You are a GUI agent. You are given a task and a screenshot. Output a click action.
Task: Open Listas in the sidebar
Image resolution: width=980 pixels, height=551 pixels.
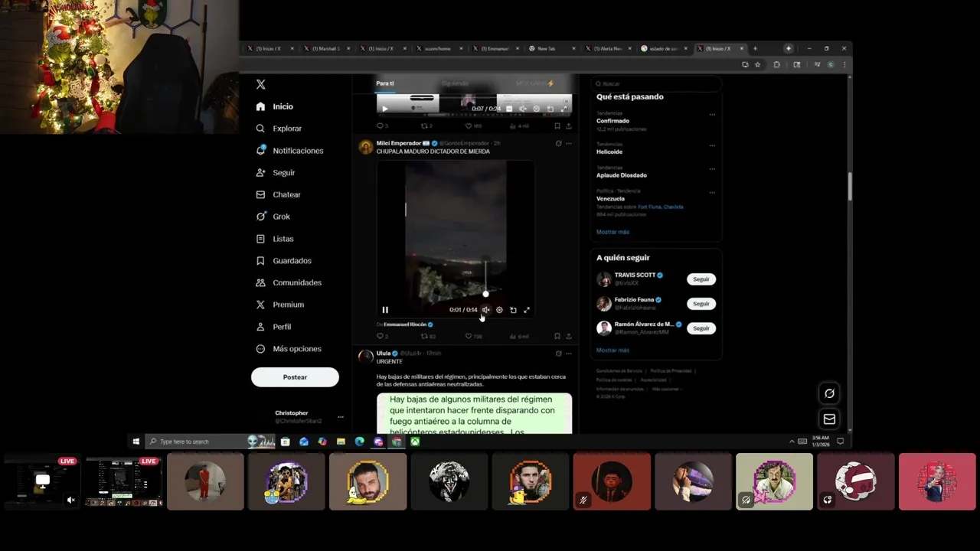(275, 239)
